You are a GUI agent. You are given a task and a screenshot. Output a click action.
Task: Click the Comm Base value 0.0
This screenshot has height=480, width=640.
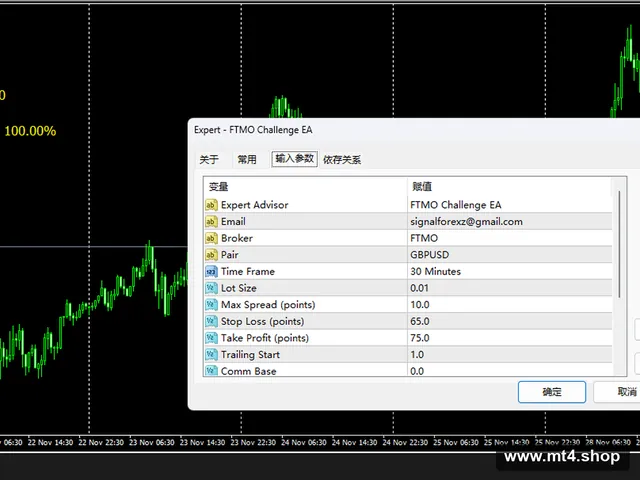417,371
